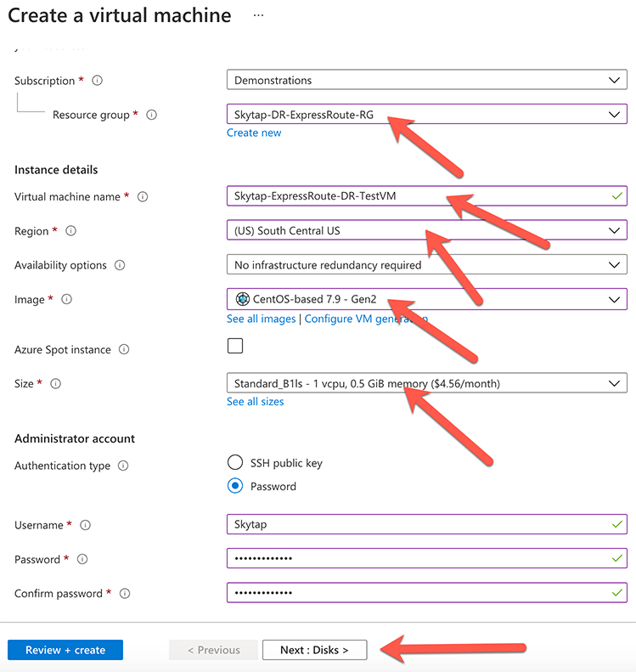Open Configure VM generation link
Image resolution: width=636 pixels, height=672 pixels.
[366, 319]
